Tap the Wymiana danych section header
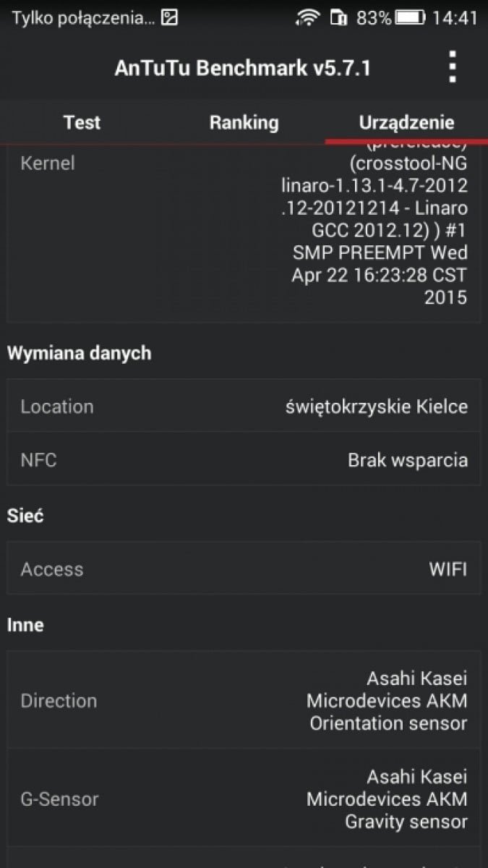 pos(80,353)
